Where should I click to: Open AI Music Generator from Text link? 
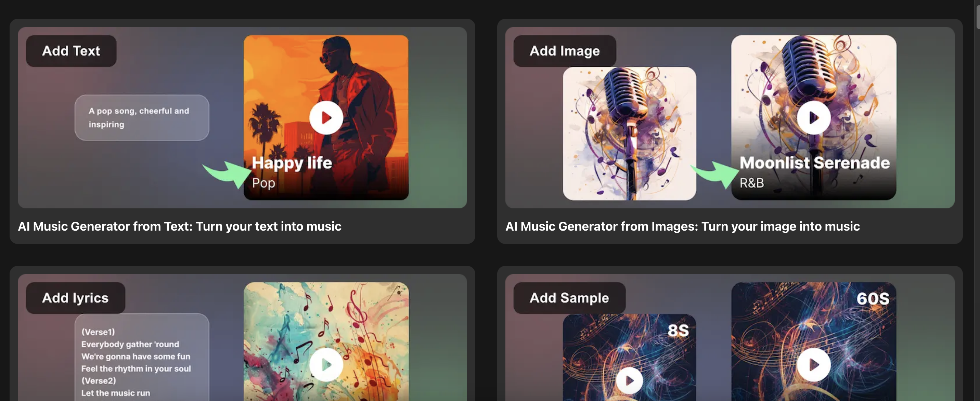coord(180,227)
